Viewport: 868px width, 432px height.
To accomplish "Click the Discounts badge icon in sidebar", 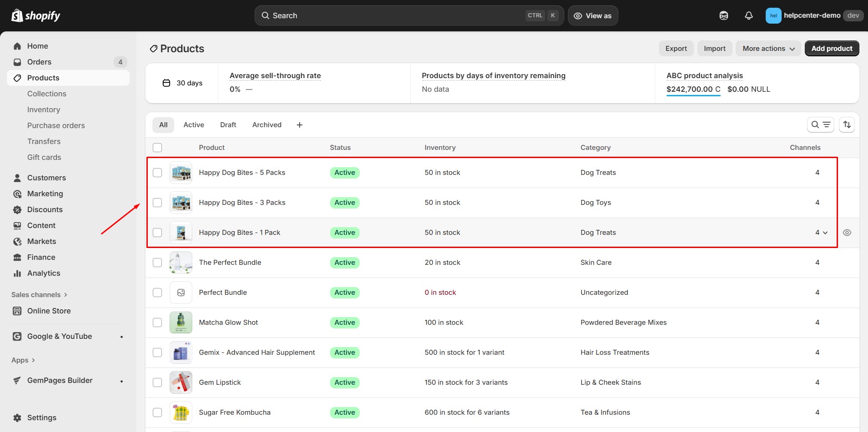I will point(17,209).
